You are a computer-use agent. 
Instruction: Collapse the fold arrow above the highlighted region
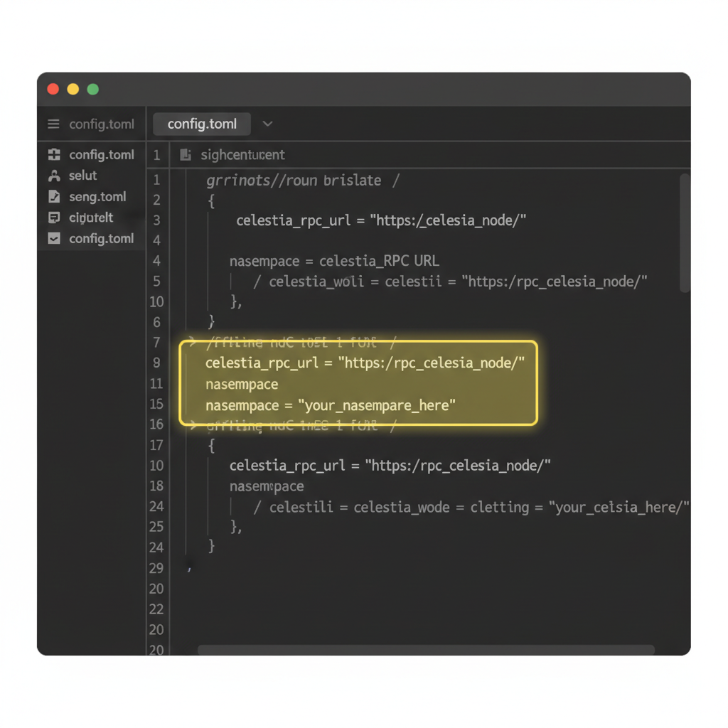click(x=191, y=342)
